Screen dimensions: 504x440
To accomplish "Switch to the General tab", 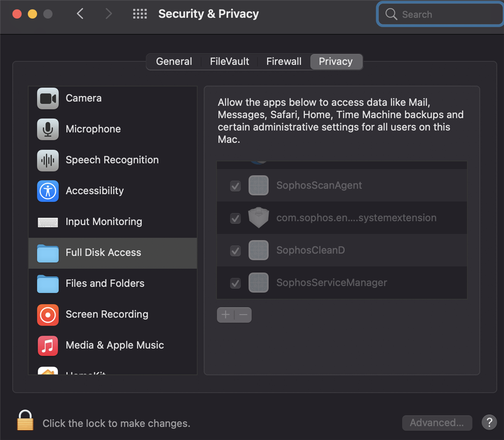I will pos(174,61).
